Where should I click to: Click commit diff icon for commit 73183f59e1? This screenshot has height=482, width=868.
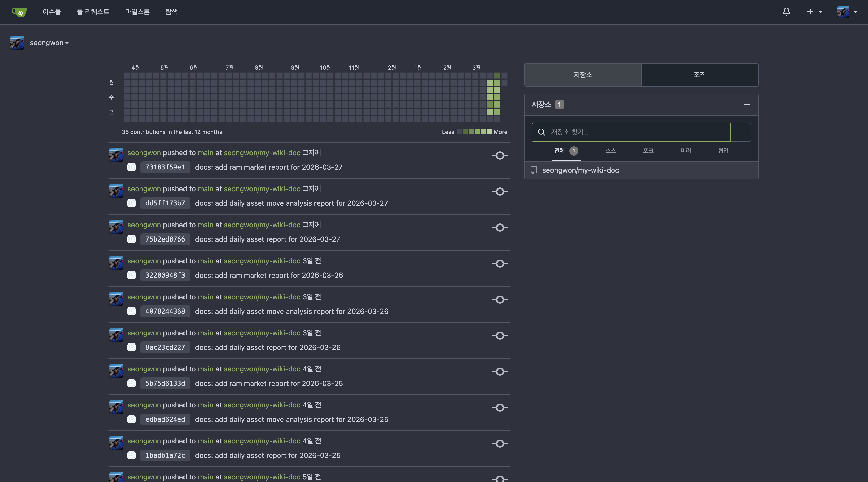[x=500, y=156]
